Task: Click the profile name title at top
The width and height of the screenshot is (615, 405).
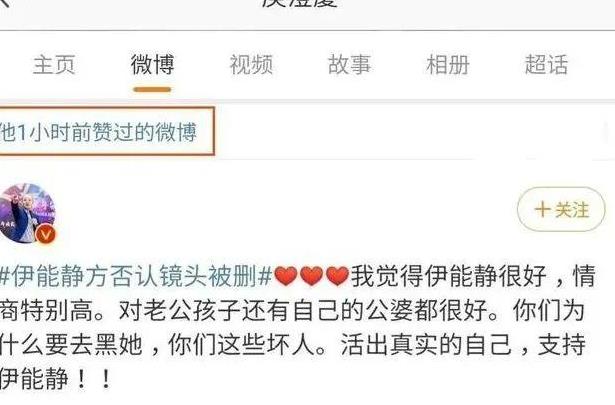Action: (300, 2)
